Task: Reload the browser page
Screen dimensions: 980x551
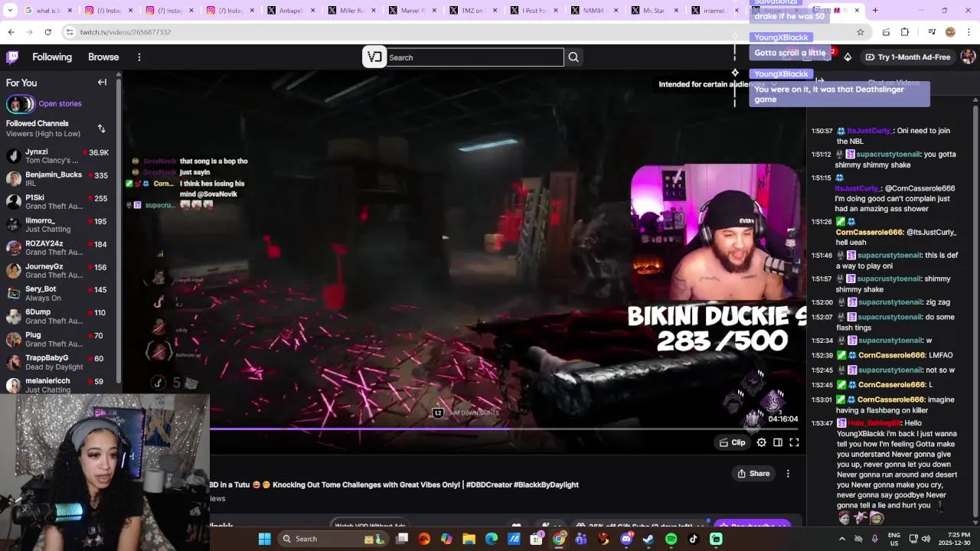Action: coord(47,32)
